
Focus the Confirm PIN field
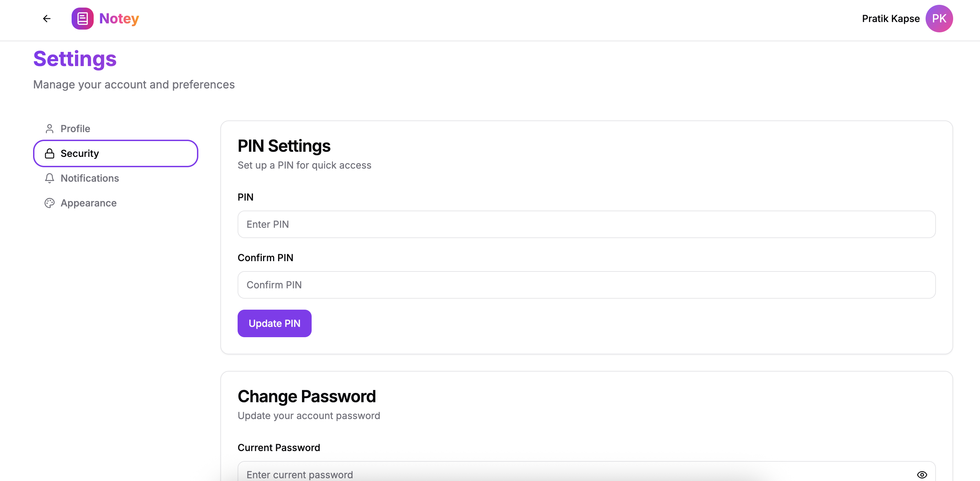[x=586, y=285]
